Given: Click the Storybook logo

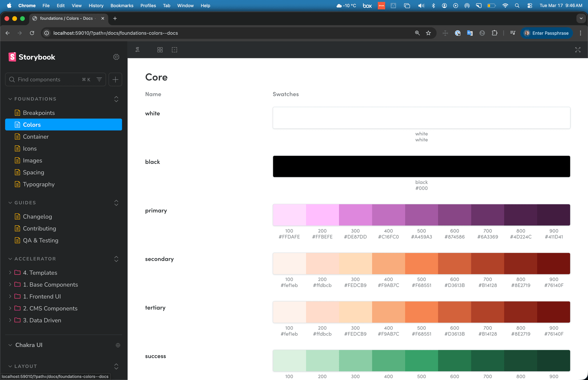Looking at the screenshot, I should (32, 57).
